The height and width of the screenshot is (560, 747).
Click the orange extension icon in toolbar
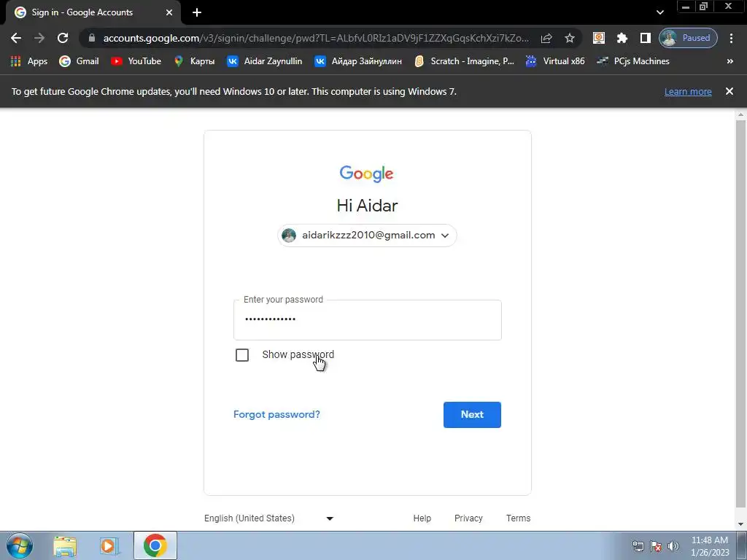(x=599, y=38)
